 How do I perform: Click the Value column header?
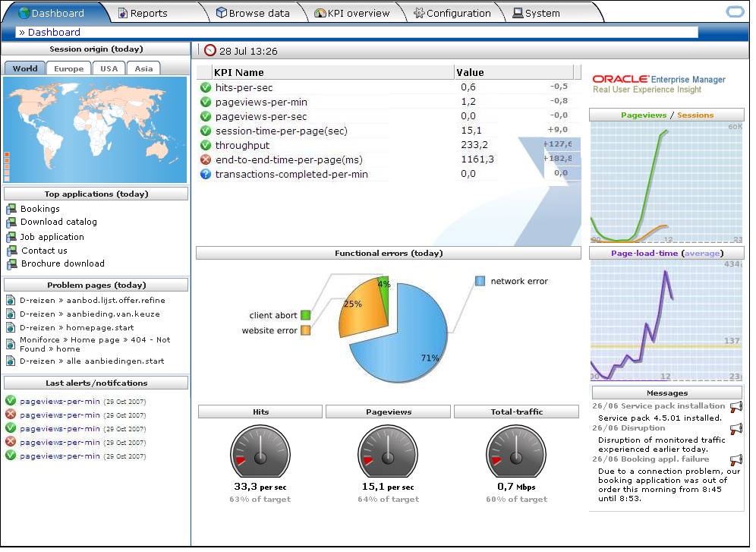coord(514,72)
